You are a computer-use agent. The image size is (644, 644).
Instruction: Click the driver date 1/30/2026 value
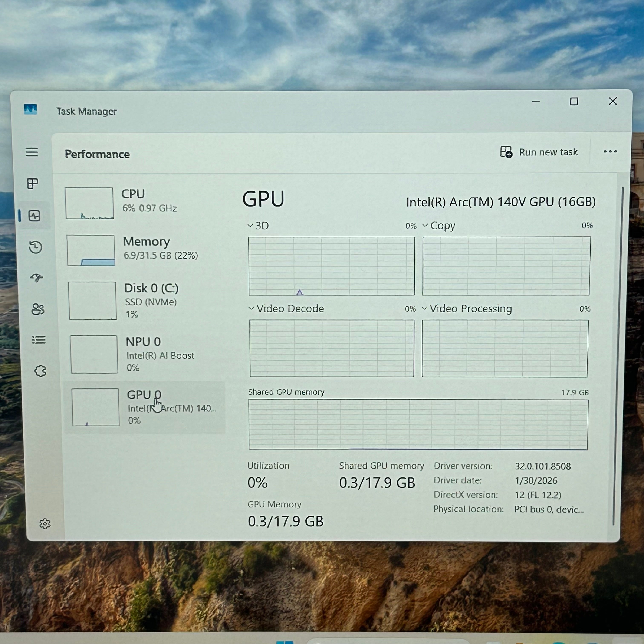coord(536,480)
